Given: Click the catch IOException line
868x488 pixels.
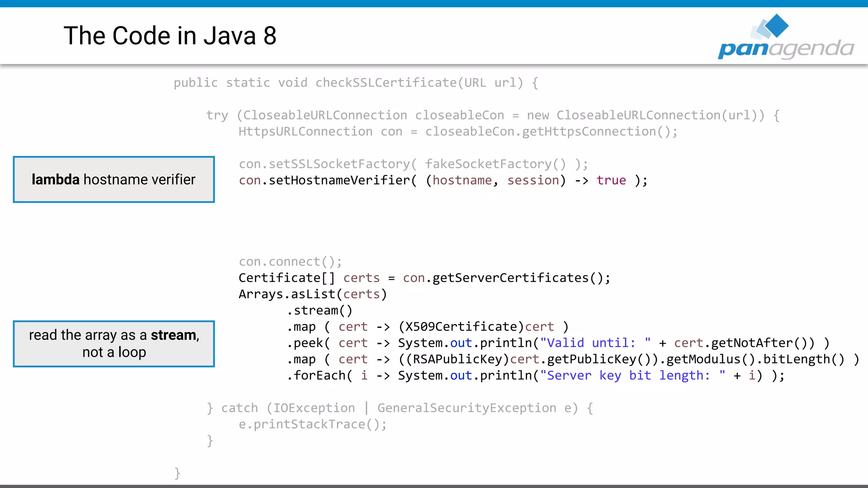Looking at the screenshot, I should (400, 408).
